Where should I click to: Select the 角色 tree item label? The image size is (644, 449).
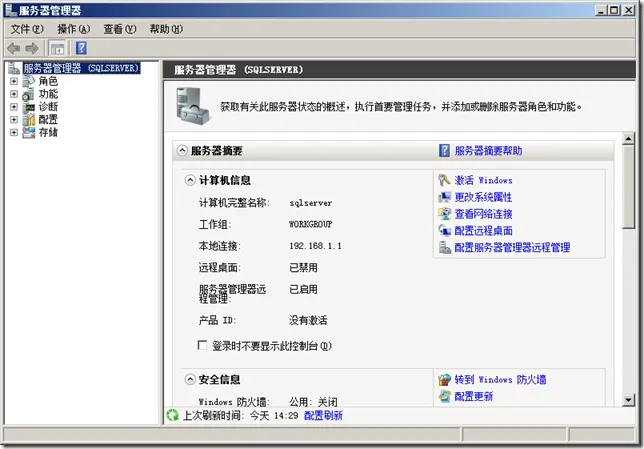point(48,81)
